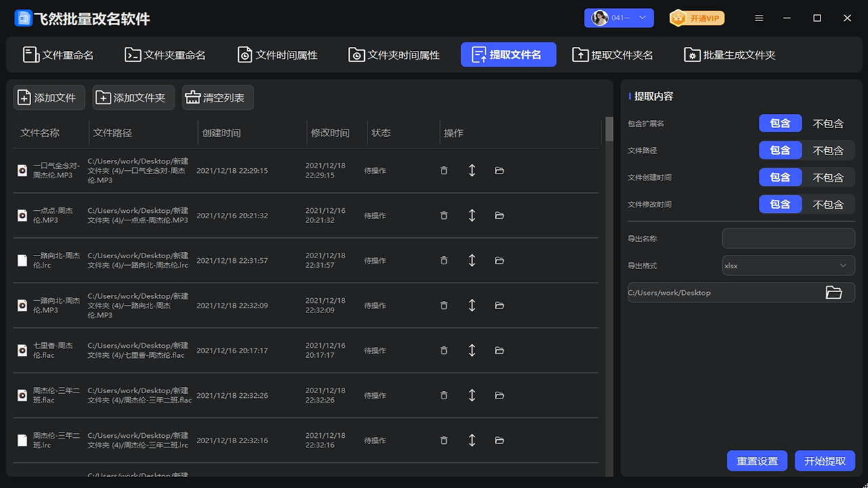868x488 pixels.
Task: Click the move icon for 周杰伦-三年二班.lrc
Action: point(472,440)
